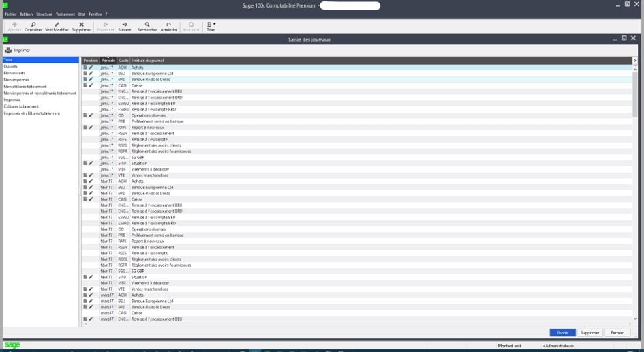Click the vertical scrollbar of journal list
Screen dimensions: 644x352
point(635,95)
